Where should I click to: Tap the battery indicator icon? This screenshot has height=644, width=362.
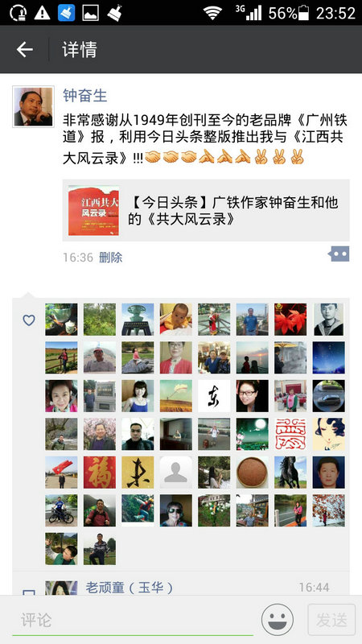[303, 13]
